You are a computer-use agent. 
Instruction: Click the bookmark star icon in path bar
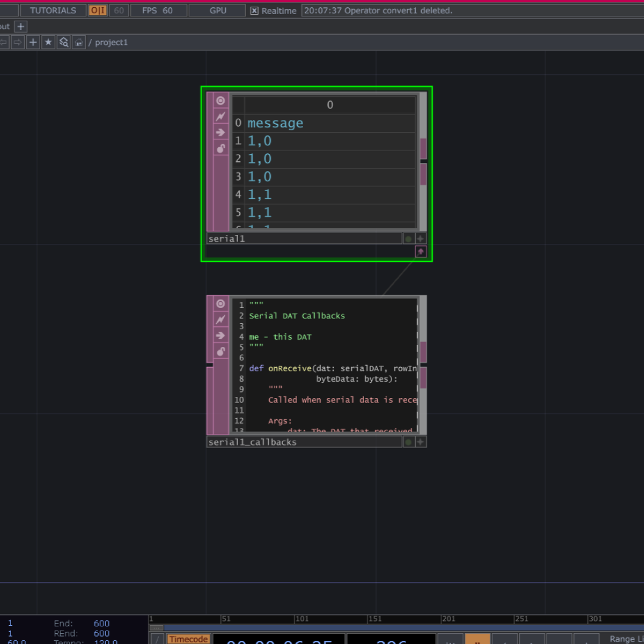pos(48,42)
